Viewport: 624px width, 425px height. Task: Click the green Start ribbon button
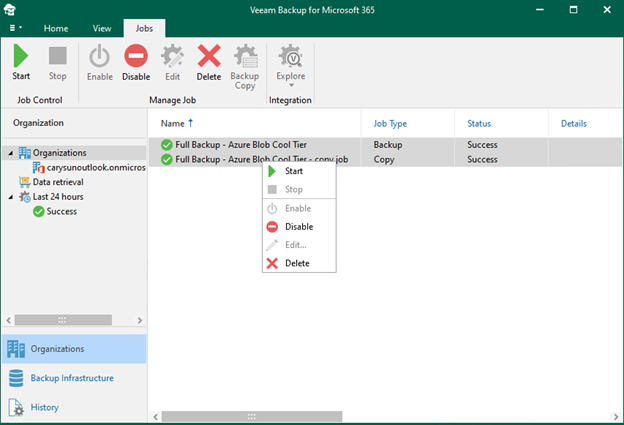point(21,62)
